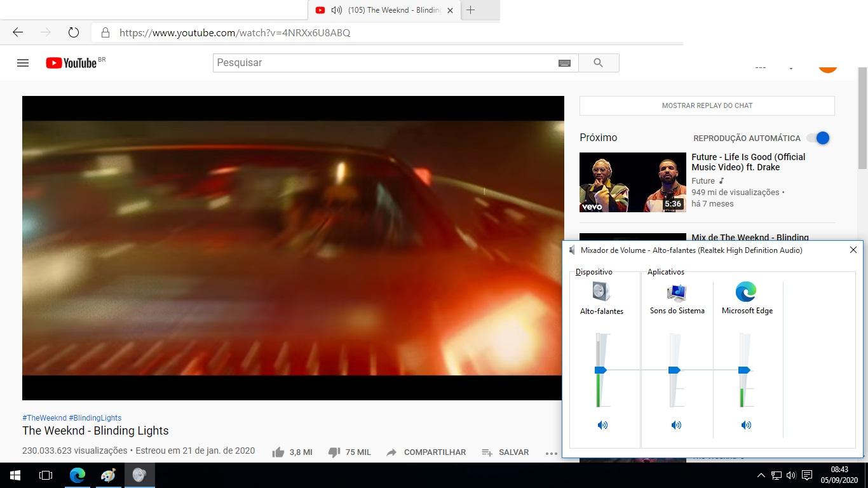This screenshot has height=488, width=868.
Task: Switch to Microsoft Edge on taskbar
Action: pyautogui.click(x=78, y=475)
